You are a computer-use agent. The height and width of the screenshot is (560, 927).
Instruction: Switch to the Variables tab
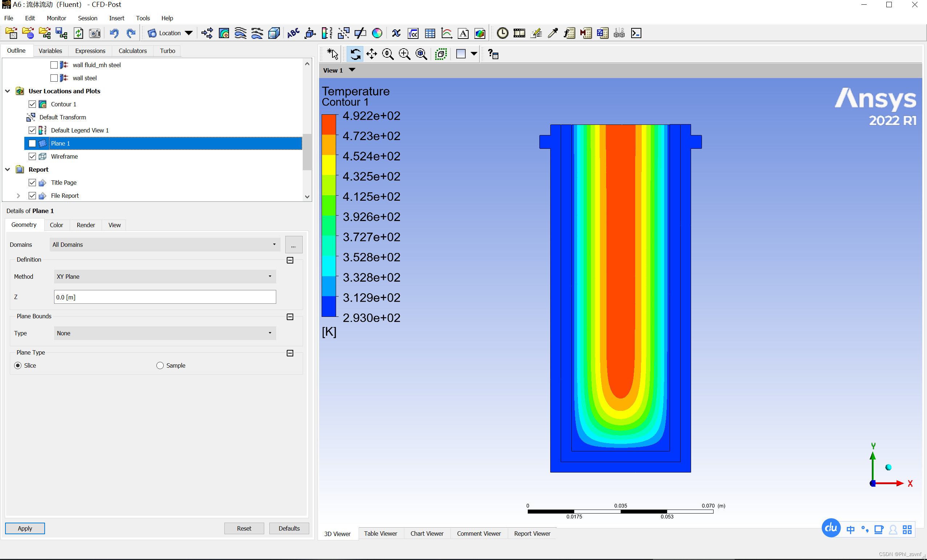coord(50,51)
